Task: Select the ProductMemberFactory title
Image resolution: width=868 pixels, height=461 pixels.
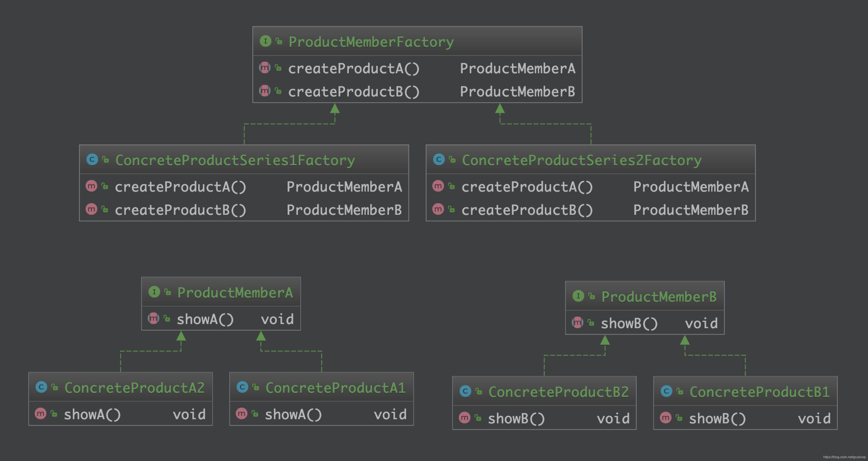Action: tap(371, 42)
